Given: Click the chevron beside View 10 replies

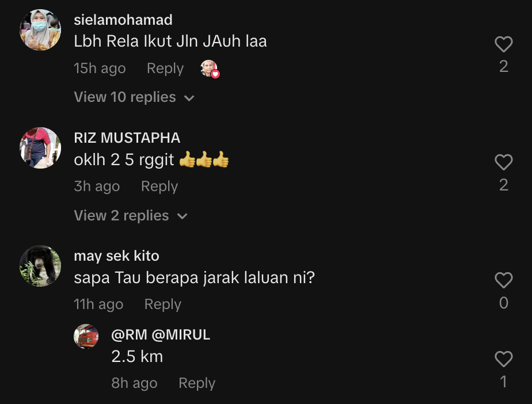Looking at the screenshot, I should coord(189,98).
